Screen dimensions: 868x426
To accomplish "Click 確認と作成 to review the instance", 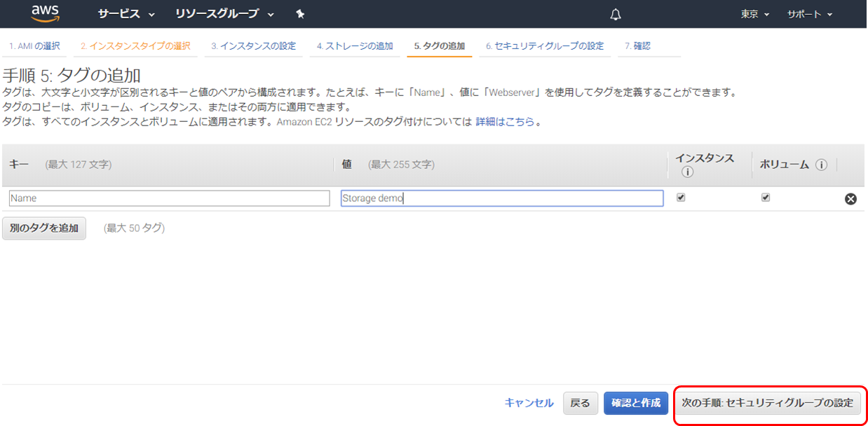I will click(x=635, y=403).
